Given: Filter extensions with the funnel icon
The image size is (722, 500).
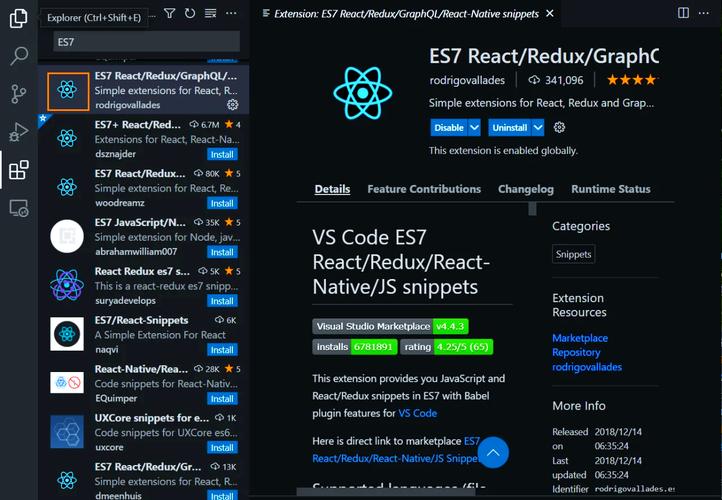Looking at the screenshot, I should (169, 13).
